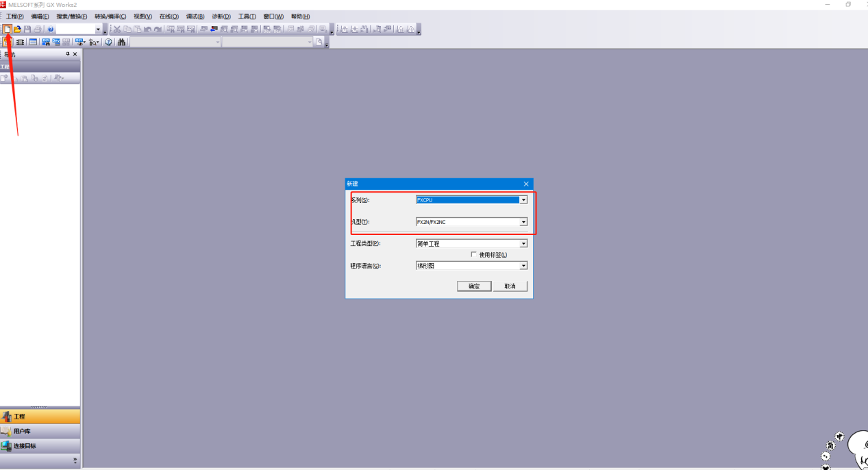Click the binoculars find icon
The width and height of the screenshot is (868, 470).
pyautogui.click(x=121, y=42)
